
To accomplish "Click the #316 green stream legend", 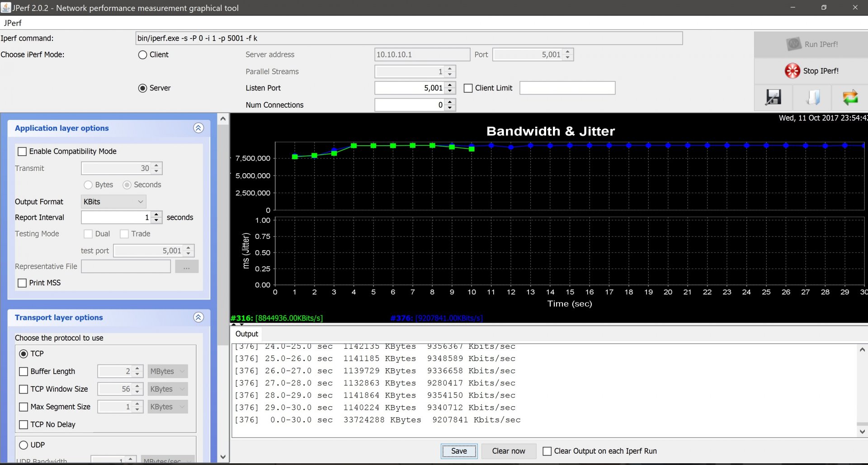I will 277,318.
